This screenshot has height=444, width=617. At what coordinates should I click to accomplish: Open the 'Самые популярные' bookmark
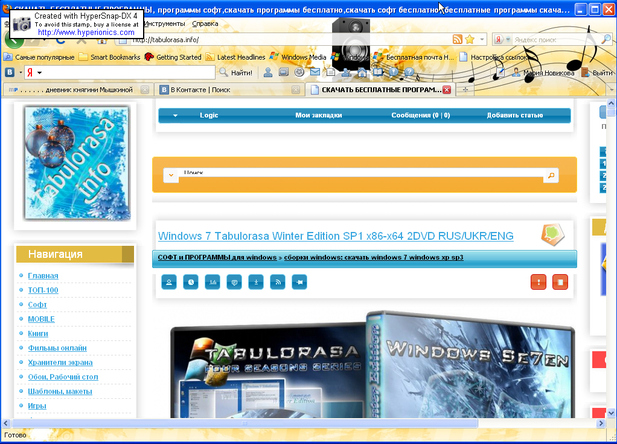[x=39, y=57]
